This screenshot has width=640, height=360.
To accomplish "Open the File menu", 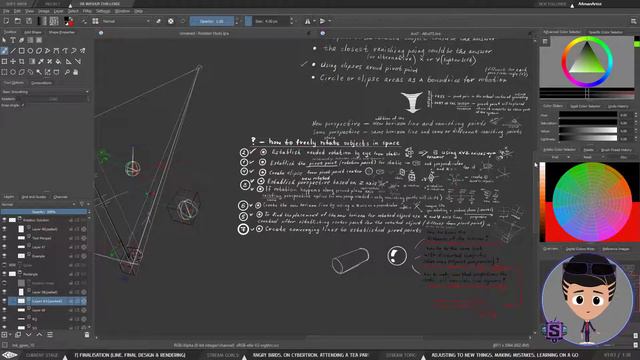I will pos(6,11).
